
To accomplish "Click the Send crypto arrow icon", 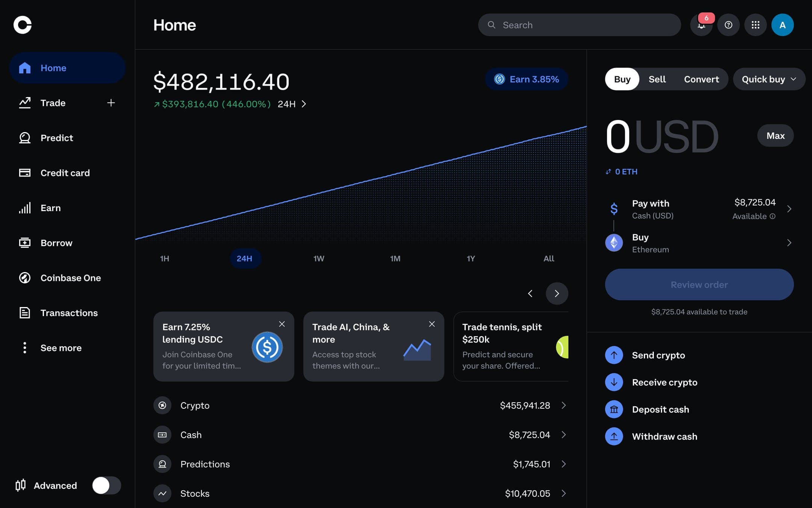I will coord(614,355).
